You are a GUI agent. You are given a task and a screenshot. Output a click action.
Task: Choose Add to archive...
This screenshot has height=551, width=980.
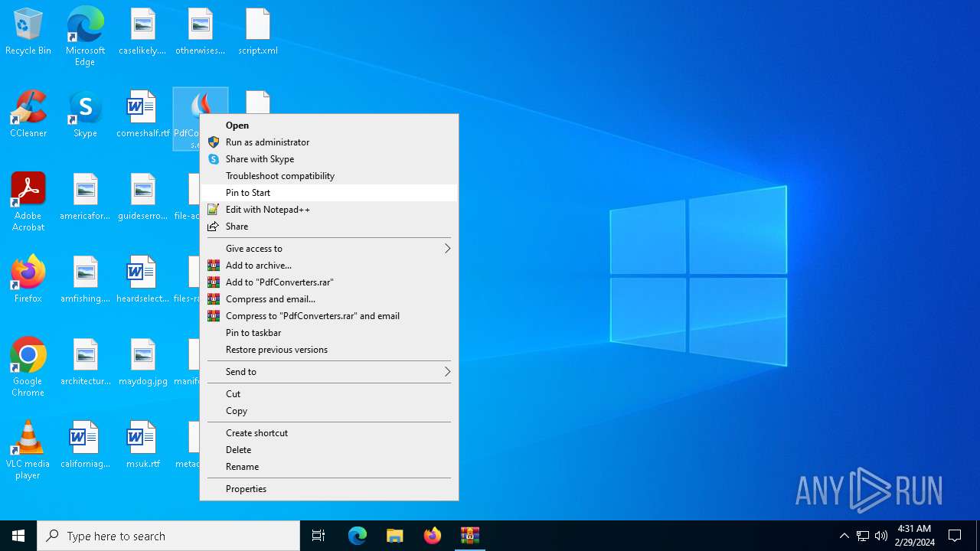tap(329, 266)
